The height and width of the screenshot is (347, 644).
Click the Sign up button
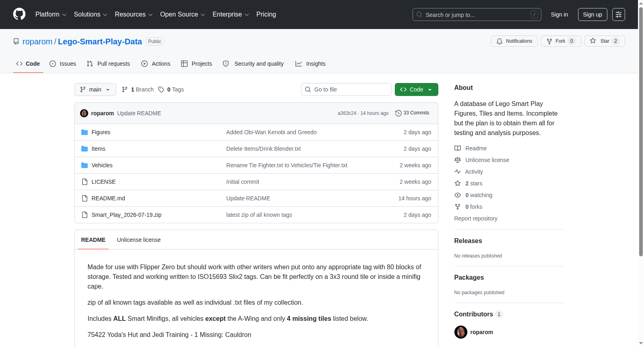click(x=592, y=15)
